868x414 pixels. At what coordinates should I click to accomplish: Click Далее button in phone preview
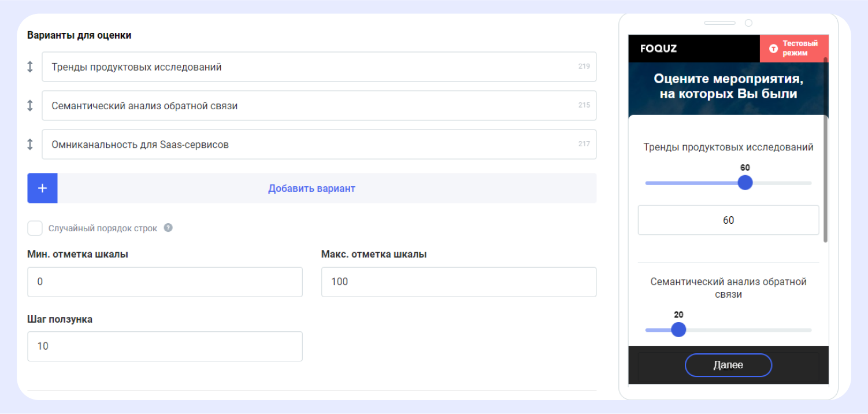(x=728, y=365)
